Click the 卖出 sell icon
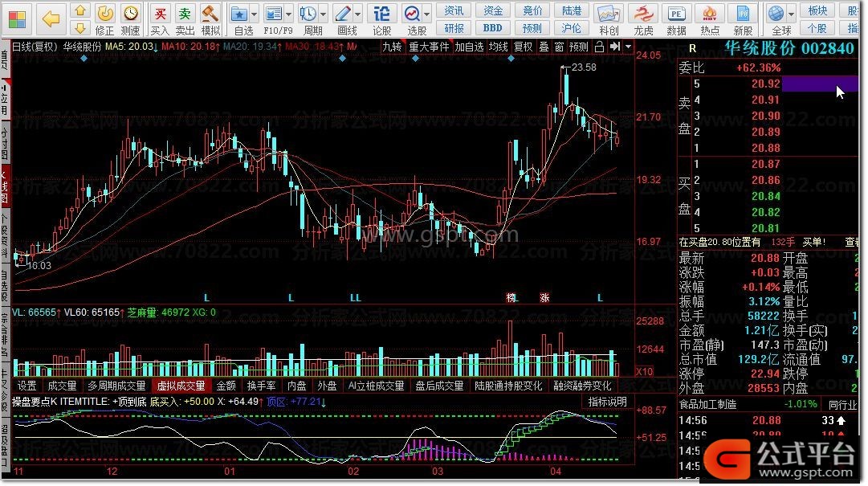Screen dimensions: 868x486 click(185, 14)
